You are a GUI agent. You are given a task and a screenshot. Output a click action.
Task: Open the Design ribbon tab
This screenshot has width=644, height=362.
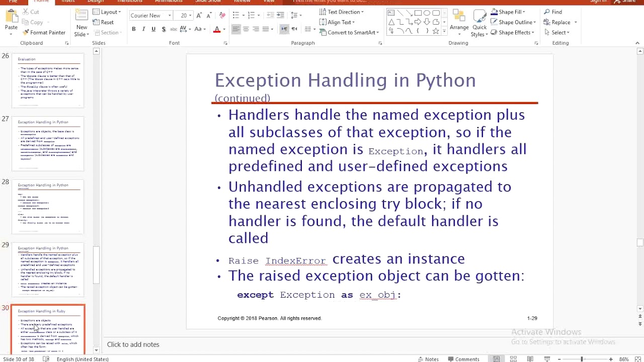click(x=96, y=2)
